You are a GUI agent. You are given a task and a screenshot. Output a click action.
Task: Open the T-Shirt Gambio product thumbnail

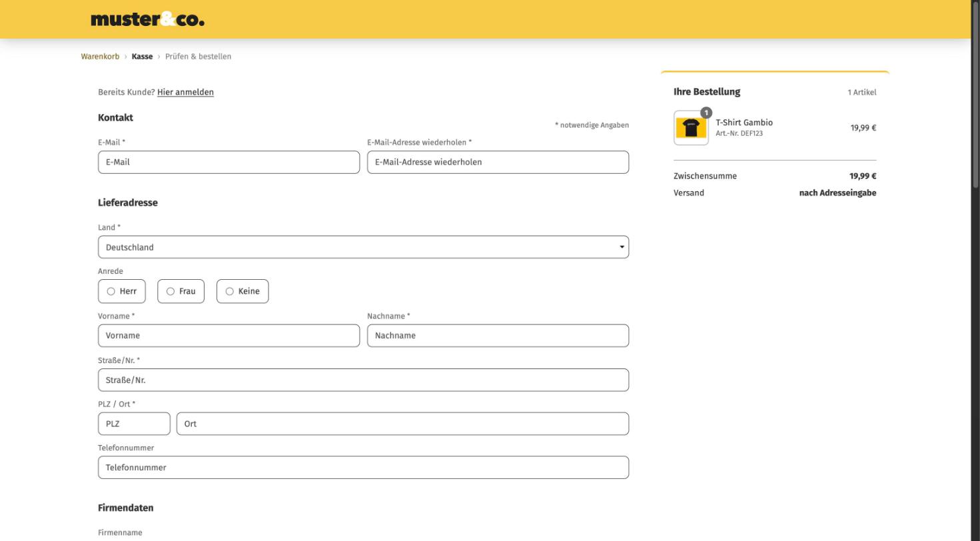(691, 128)
